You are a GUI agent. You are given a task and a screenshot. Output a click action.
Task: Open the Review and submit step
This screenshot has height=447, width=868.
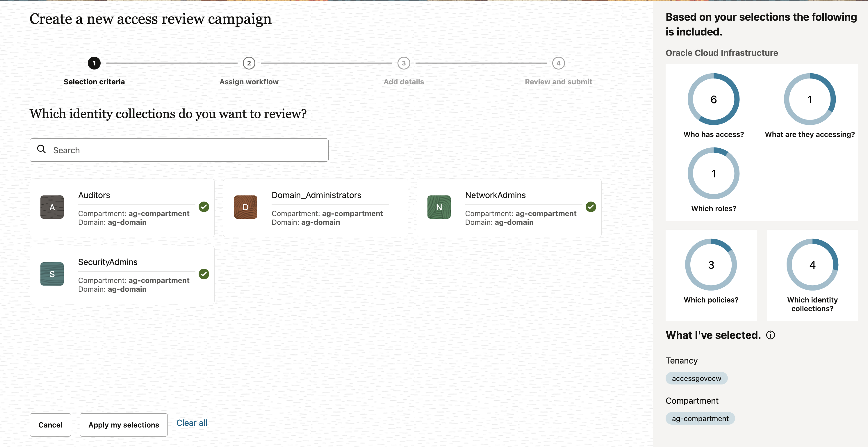558,63
